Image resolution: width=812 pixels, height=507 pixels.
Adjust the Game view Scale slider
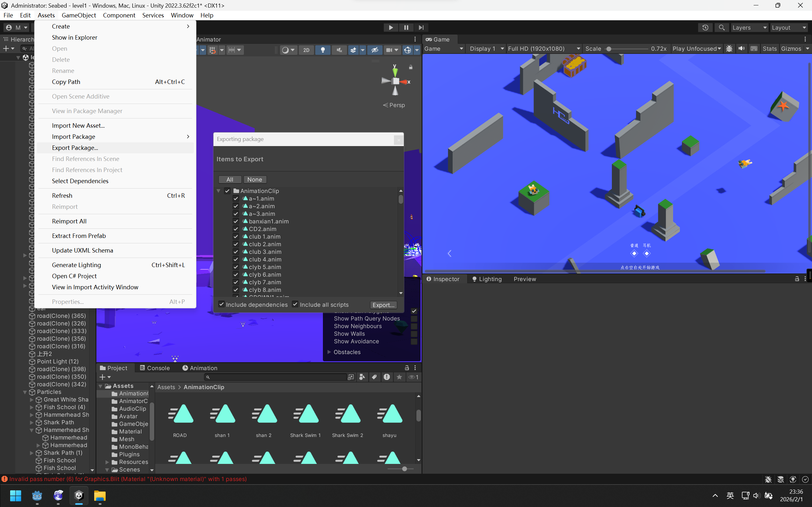[x=609, y=49]
